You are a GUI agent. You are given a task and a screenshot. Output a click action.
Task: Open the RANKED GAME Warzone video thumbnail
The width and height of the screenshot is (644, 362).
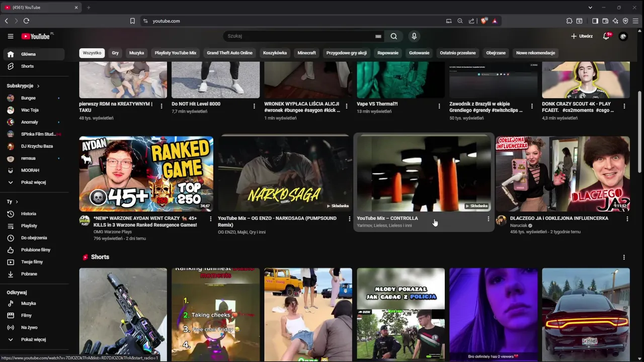146,174
